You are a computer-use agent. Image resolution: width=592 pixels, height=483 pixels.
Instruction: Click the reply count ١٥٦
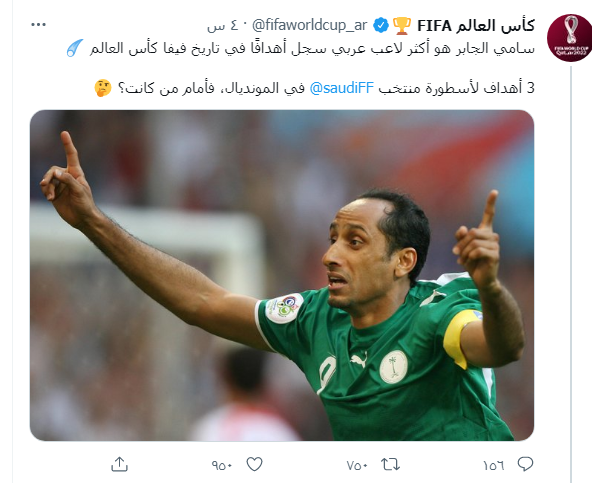[x=494, y=466]
